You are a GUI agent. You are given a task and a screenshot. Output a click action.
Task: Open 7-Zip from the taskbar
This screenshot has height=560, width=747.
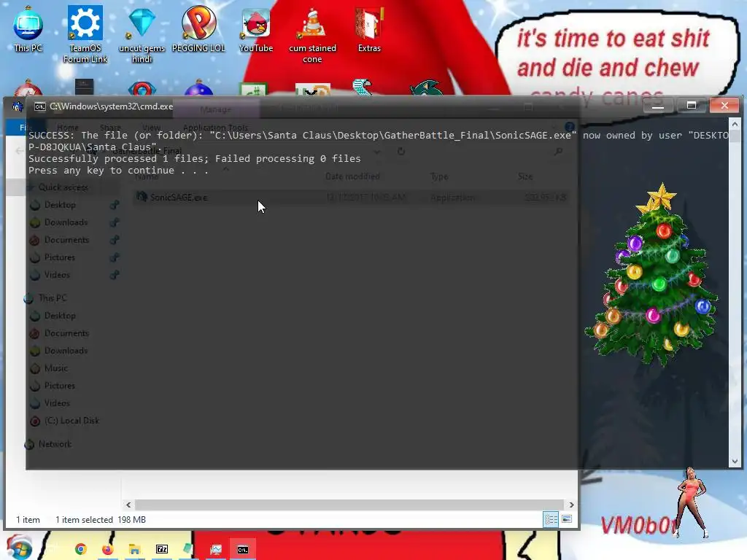click(x=162, y=549)
